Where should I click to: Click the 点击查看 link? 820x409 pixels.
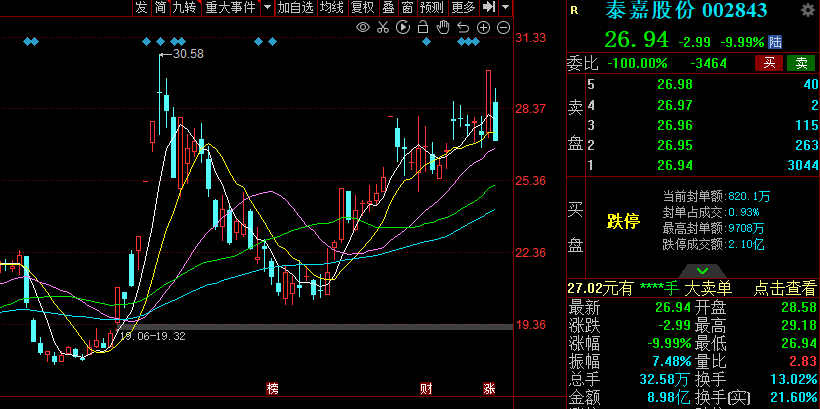(x=784, y=288)
